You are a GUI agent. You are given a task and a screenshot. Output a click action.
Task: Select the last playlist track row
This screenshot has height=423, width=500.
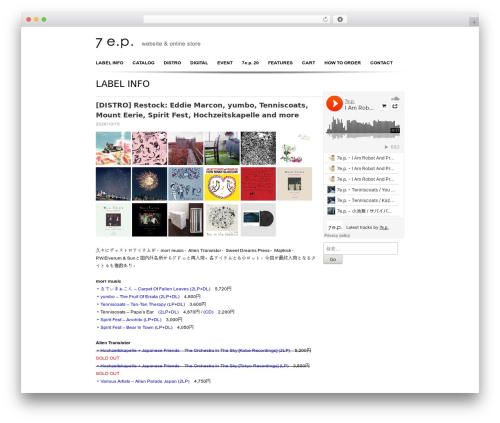(x=363, y=211)
